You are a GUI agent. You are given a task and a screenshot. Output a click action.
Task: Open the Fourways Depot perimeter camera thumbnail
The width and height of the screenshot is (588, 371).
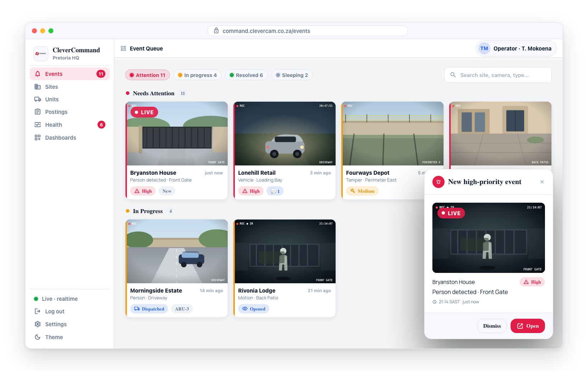click(393, 134)
